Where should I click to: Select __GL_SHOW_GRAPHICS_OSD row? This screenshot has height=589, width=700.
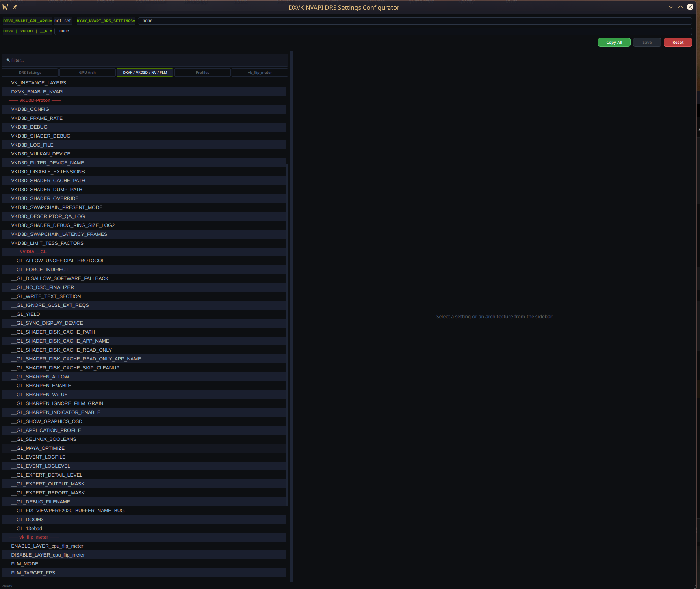click(144, 421)
